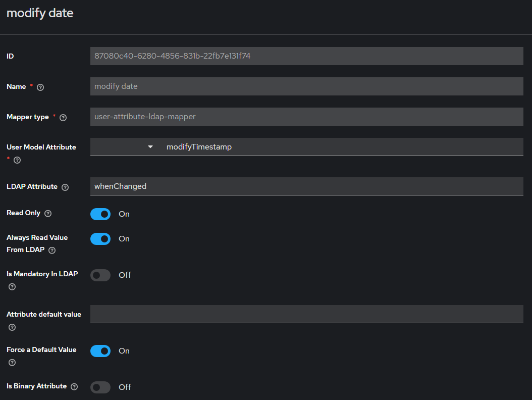
Task: Turn off Always Read Value From LDAP
Action: point(100,239)
